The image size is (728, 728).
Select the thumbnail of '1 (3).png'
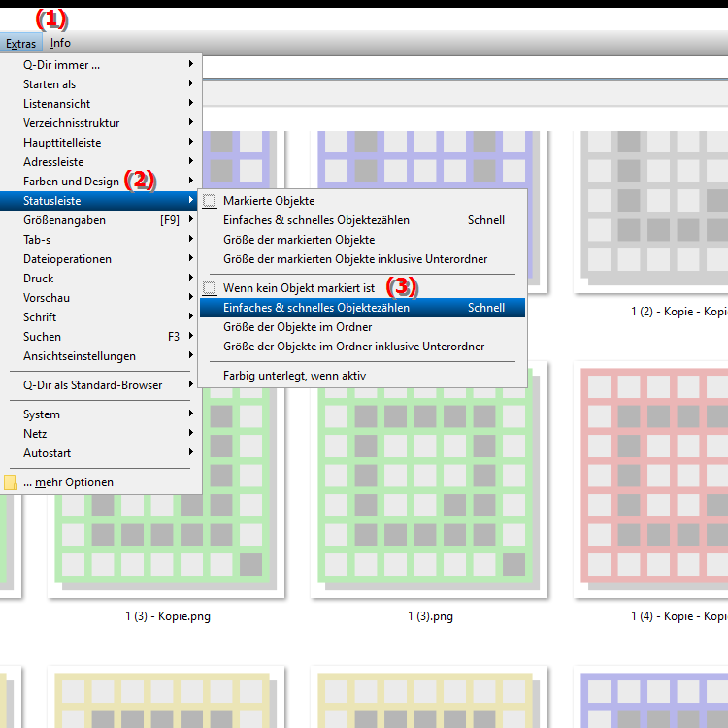[429, 492]
